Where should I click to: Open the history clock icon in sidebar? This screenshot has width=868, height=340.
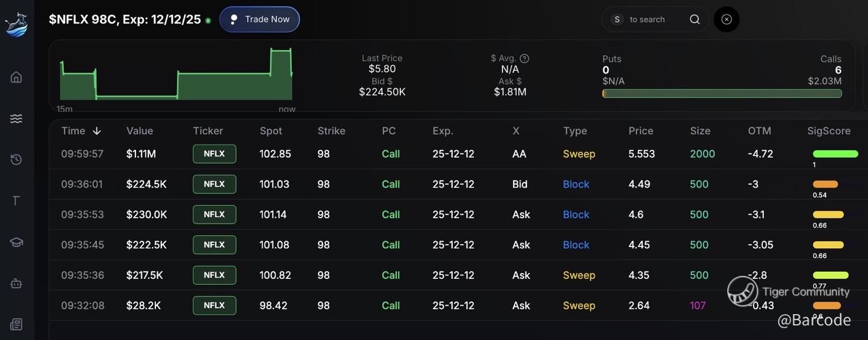pyautogui.click(x=16, y=159)
